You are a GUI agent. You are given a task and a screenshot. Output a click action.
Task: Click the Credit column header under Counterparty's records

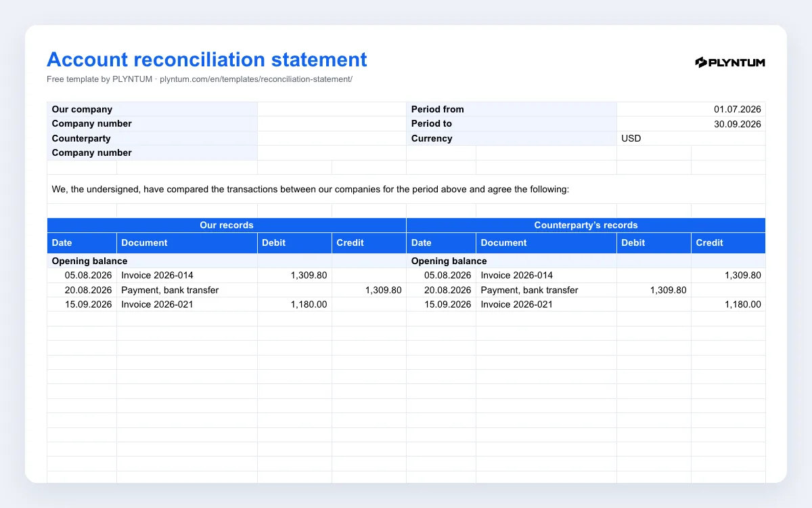(x=728, y=242)
